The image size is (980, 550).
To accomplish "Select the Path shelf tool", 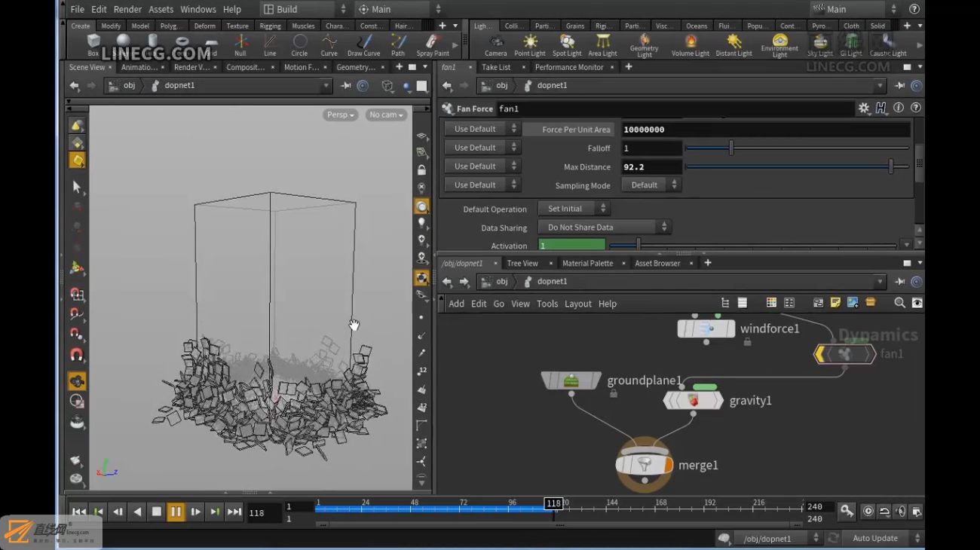I will coord(398,44).
